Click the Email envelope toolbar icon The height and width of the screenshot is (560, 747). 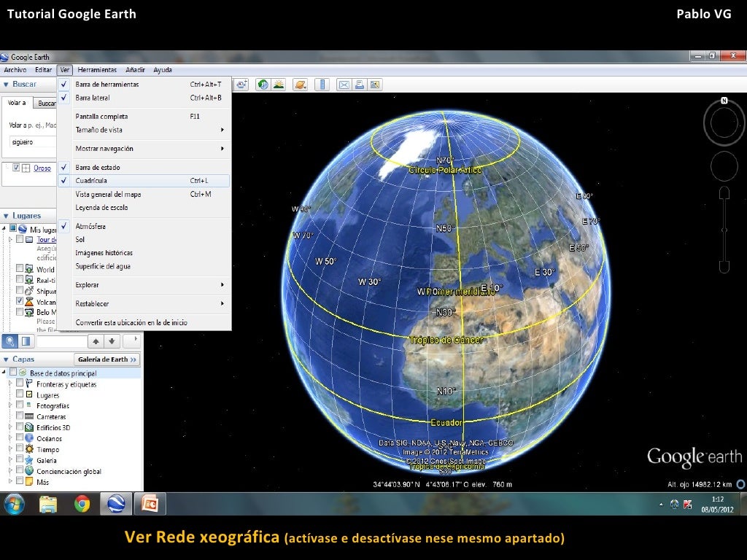point(344,85)
